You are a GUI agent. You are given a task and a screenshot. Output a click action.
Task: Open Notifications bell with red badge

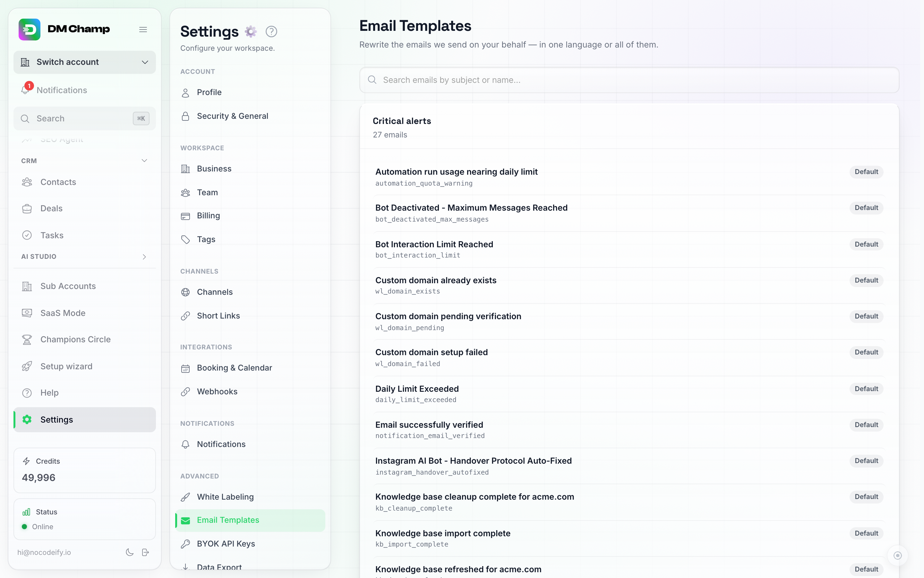click(x=26, y=90)
